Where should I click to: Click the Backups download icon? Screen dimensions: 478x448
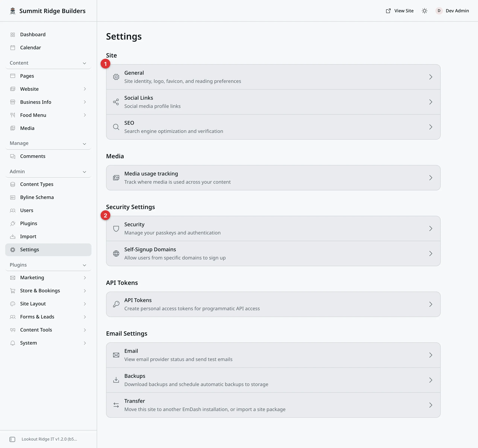116,380
